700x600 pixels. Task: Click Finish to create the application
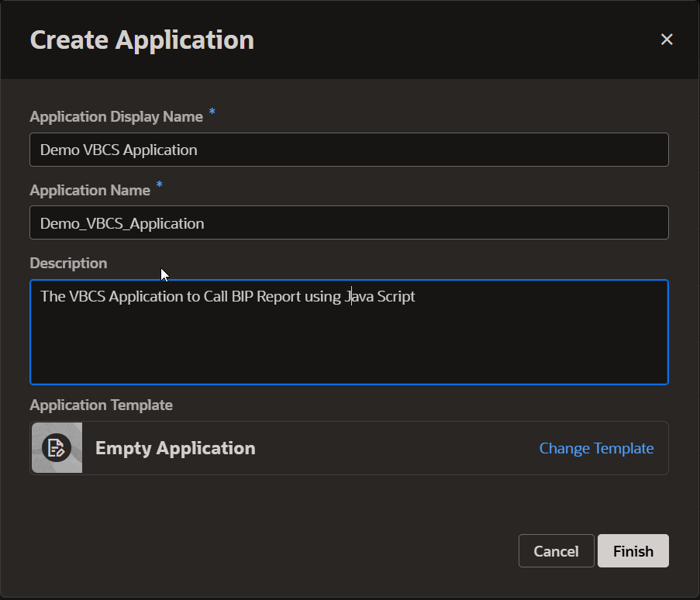pos(633,551)
